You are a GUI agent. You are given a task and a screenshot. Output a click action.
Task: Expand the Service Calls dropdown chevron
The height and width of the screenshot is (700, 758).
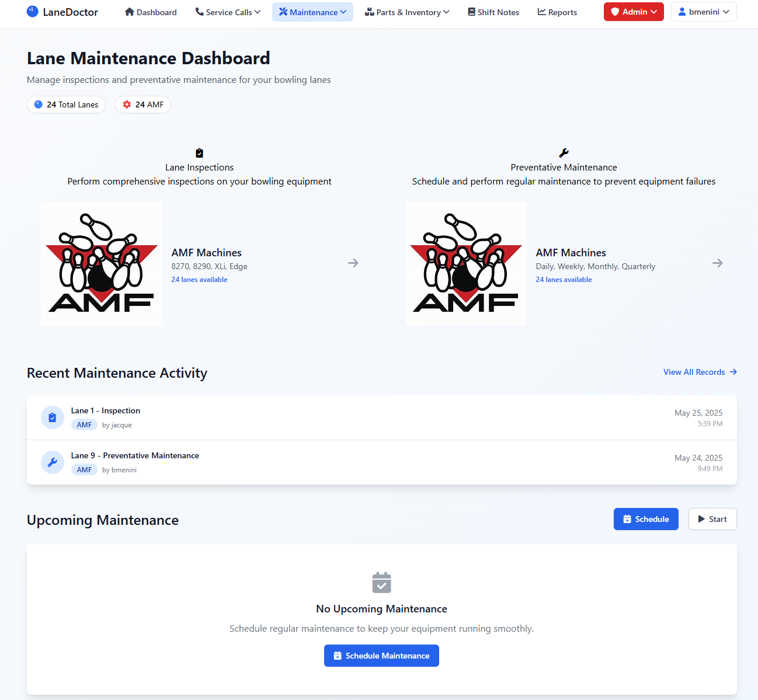coord(258,12)
